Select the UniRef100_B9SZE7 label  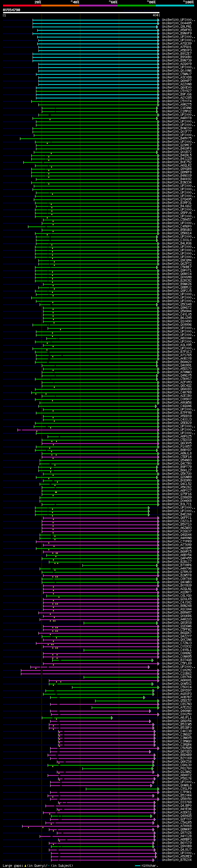click(176, 54)
